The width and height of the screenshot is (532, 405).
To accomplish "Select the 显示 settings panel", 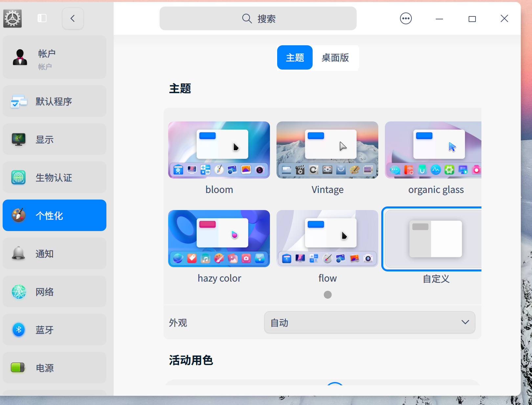I will (54, 139).
